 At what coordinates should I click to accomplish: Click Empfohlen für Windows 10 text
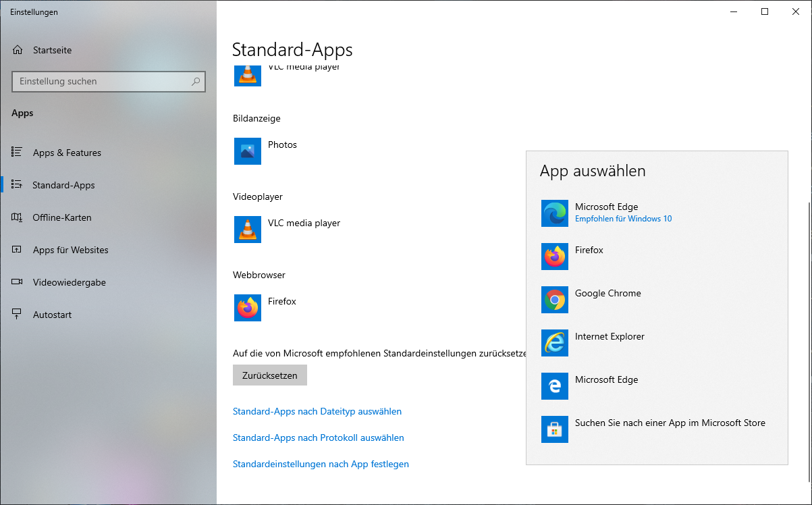coord(623,219)
